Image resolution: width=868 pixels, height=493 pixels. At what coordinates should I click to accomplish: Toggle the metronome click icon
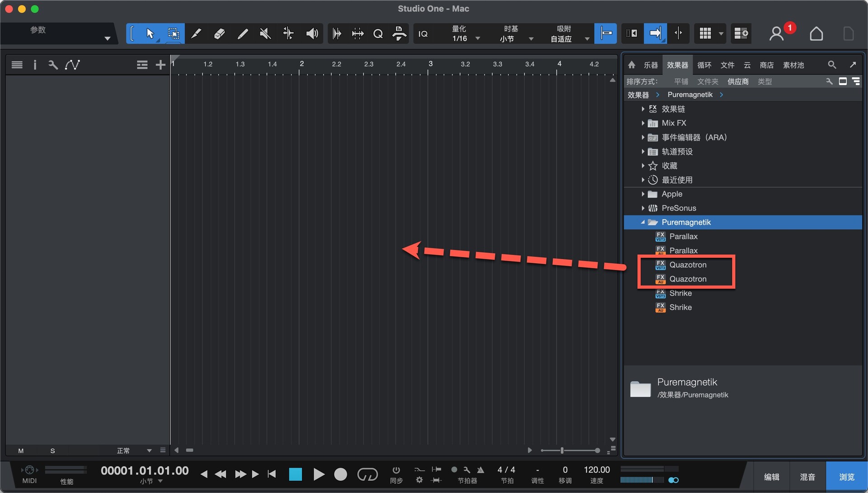coord(481,469)
